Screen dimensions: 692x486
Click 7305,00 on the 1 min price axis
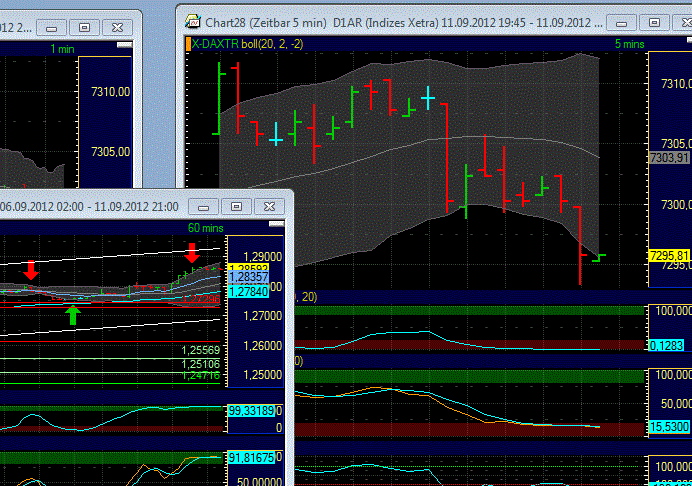coord(111,152)
